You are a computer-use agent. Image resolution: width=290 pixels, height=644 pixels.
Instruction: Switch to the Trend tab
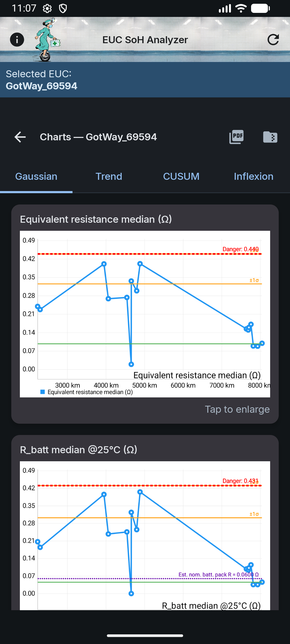(109, 177)
